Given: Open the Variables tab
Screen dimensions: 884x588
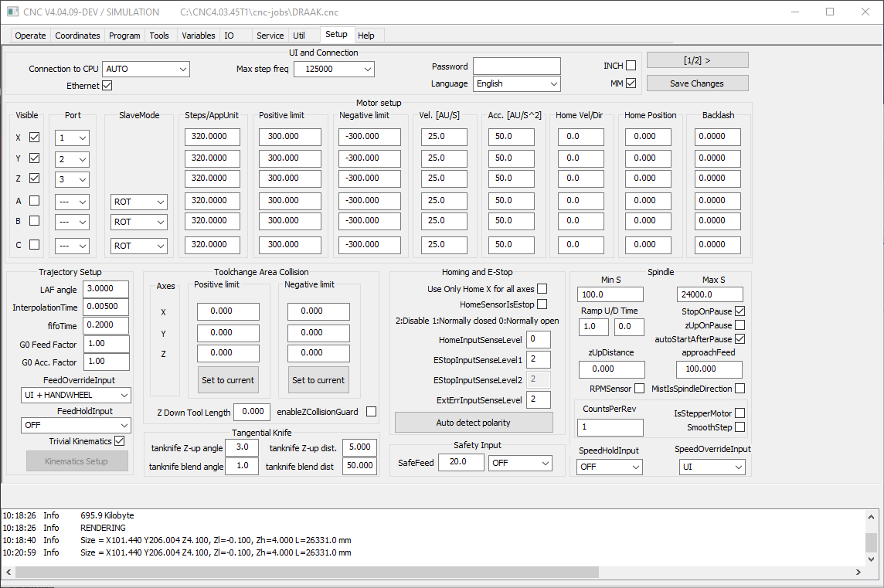Looking at the screenshot, I should 198,36.
